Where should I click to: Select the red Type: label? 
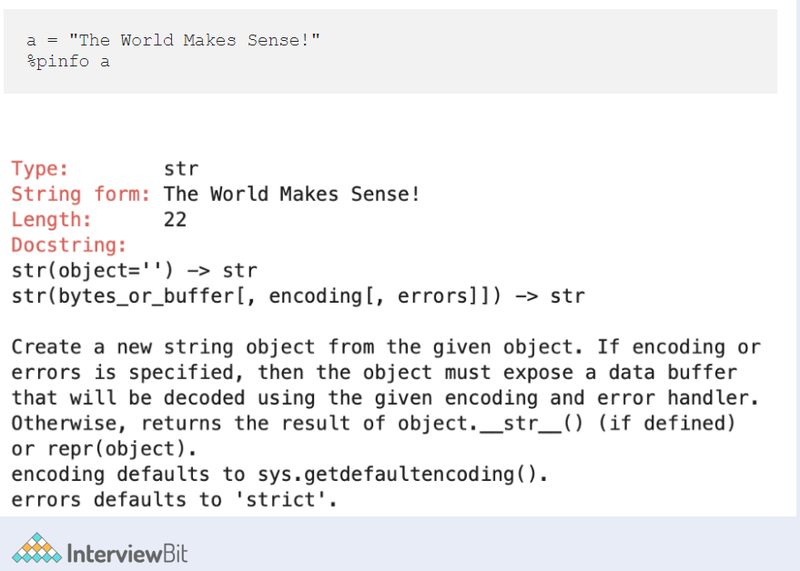click(x=40, y=169)
